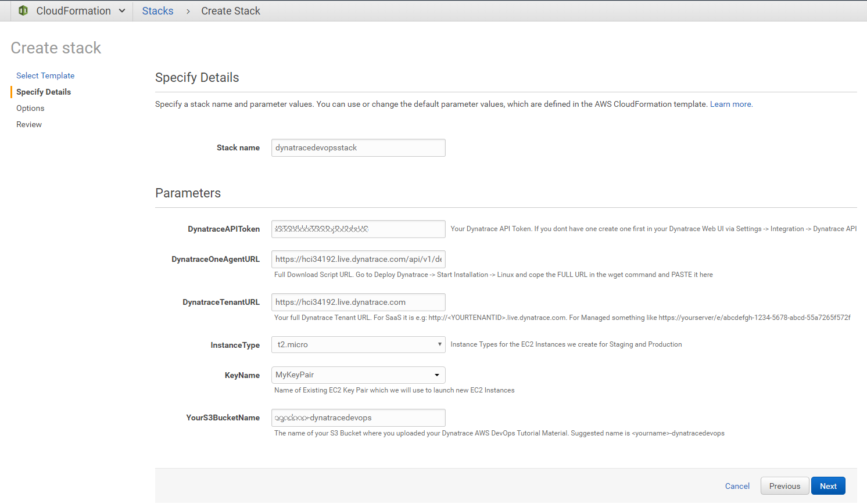Viewport: 867px width, 504px height.
Task: Click the Next button
Action: coord(828,486)
